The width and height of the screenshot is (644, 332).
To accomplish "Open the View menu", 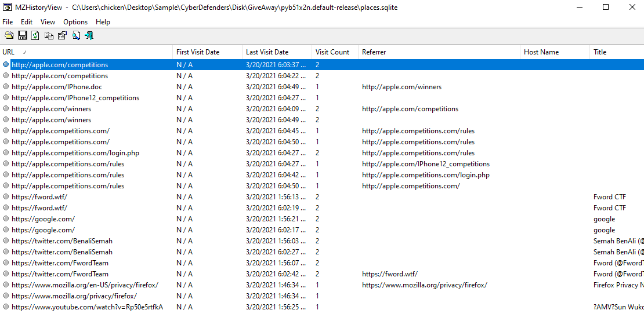I will coord(48,22).
